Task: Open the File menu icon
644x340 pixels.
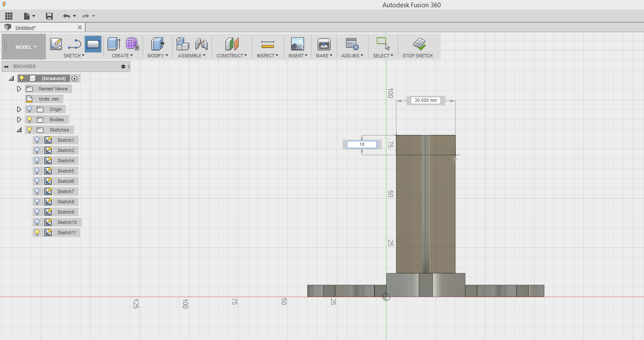Action: tap(27, 16)
